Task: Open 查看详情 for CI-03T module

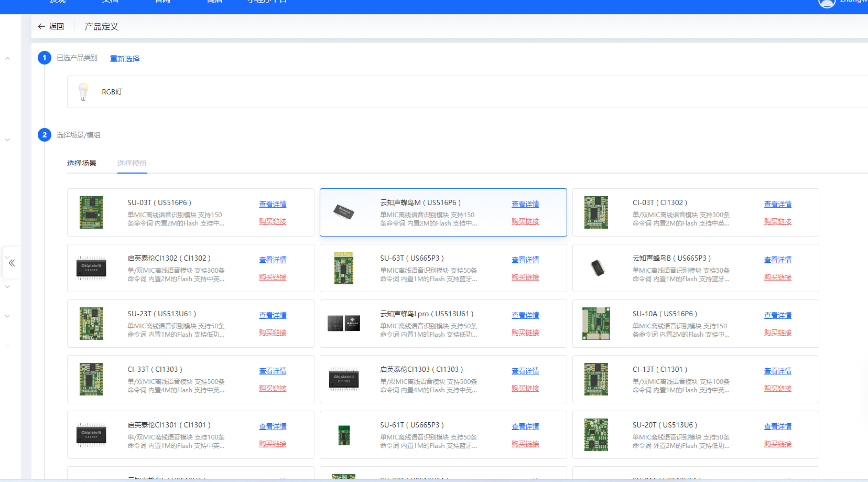Action: coord(777,204)
